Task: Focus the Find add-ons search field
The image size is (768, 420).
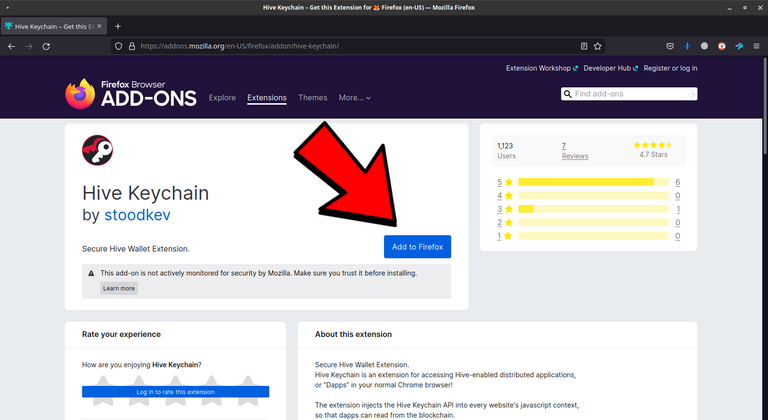Action: 629,94
